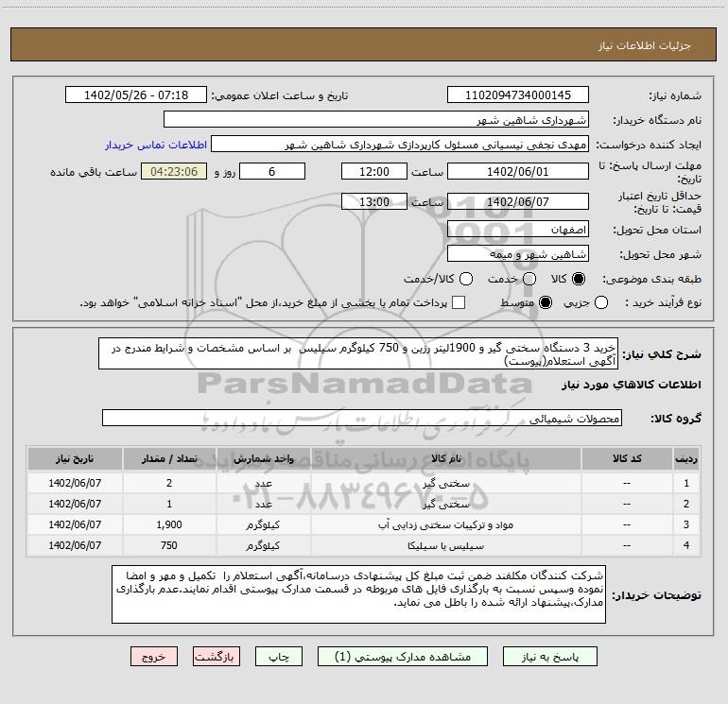
Task: Click the deadline time field 12:00
Action: point(374,171)
